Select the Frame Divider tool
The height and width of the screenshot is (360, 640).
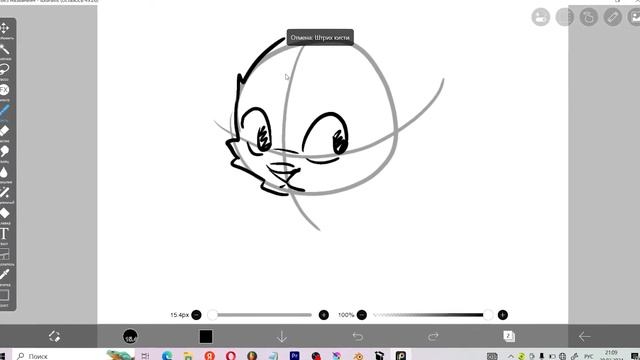(4, 254)
